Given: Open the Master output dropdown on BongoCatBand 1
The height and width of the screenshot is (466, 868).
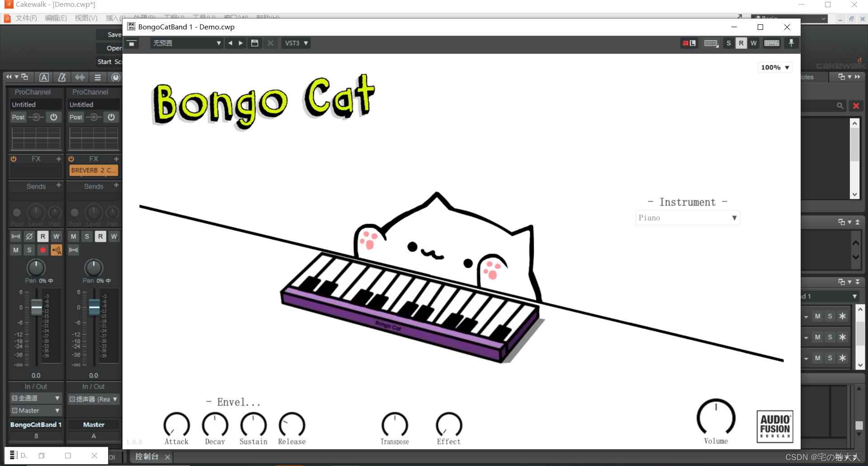Looking at the screenshot, I should coord(36,410).
